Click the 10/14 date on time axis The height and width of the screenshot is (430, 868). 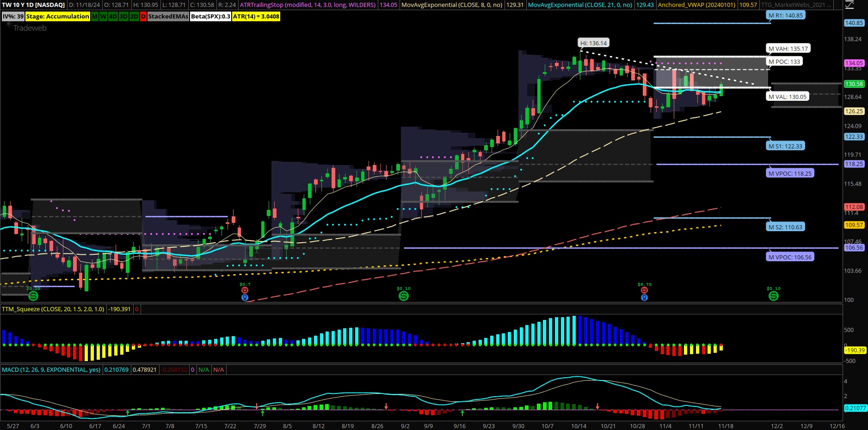click(579, 426)
